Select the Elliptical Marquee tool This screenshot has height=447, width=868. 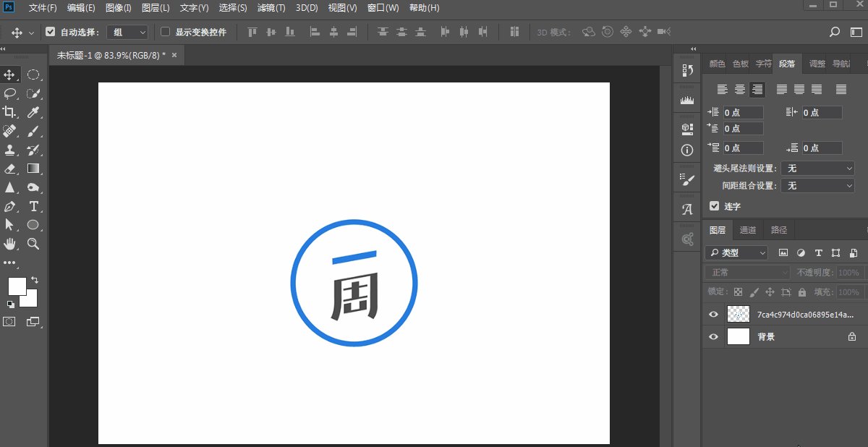(x=33, y=74)
